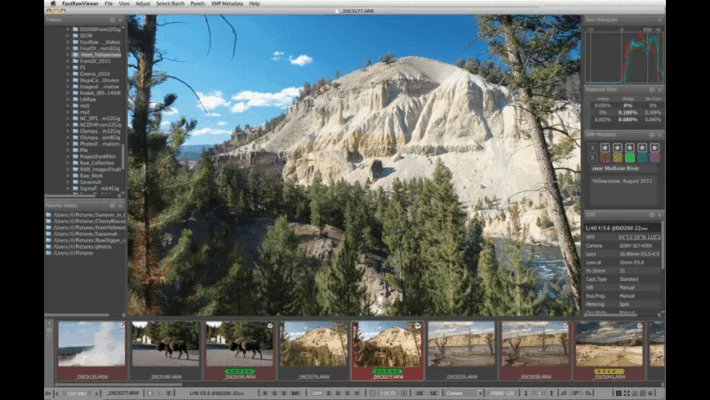Open the Adjust menu
The height and width of the screenshot is (400, 710).
coord(143,4)
